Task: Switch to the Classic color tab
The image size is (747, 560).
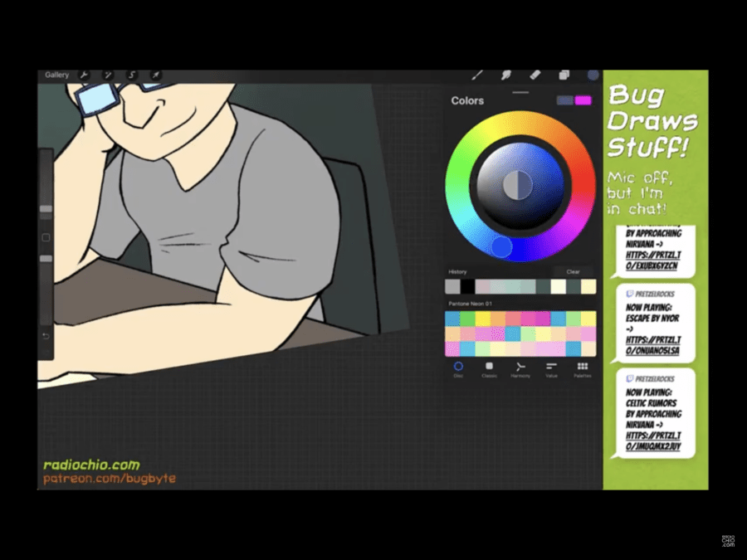Action: (489, 368)
